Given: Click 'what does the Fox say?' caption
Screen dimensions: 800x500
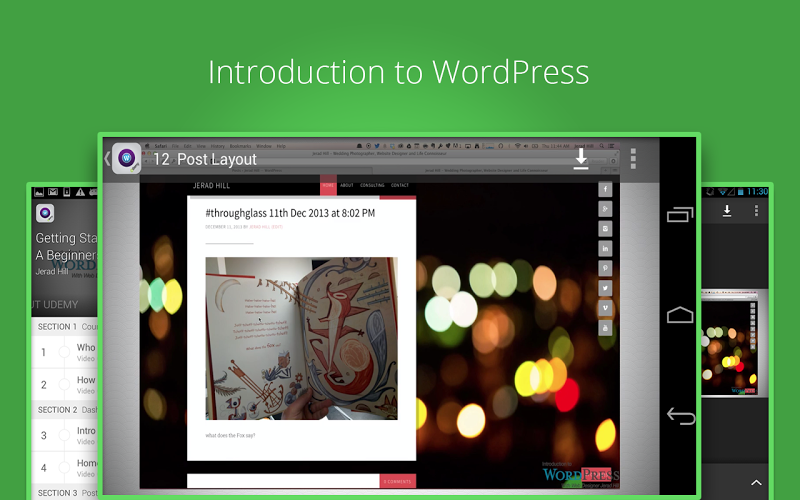Looking at the screenshot, I should pyautogui.click(x=230, y=436).
